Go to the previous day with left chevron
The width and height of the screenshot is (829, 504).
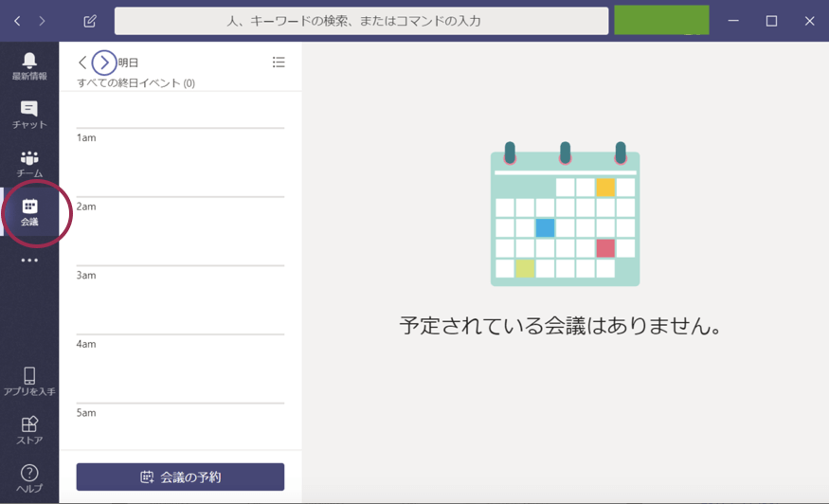tap(82, 63)
